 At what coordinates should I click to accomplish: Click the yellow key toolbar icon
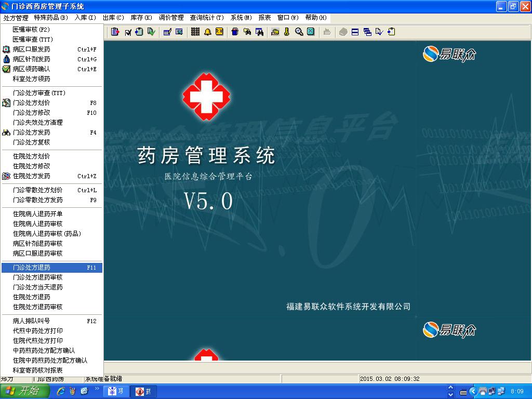tap(287, 32)
